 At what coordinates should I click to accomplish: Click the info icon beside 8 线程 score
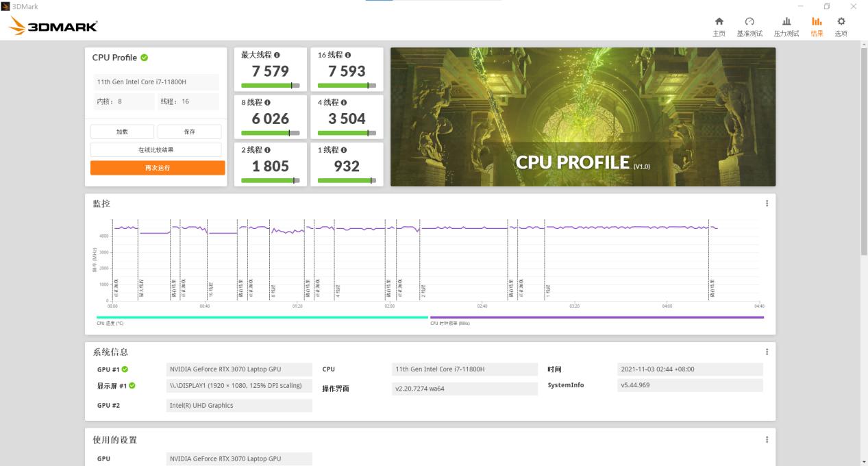coord(267,101)
